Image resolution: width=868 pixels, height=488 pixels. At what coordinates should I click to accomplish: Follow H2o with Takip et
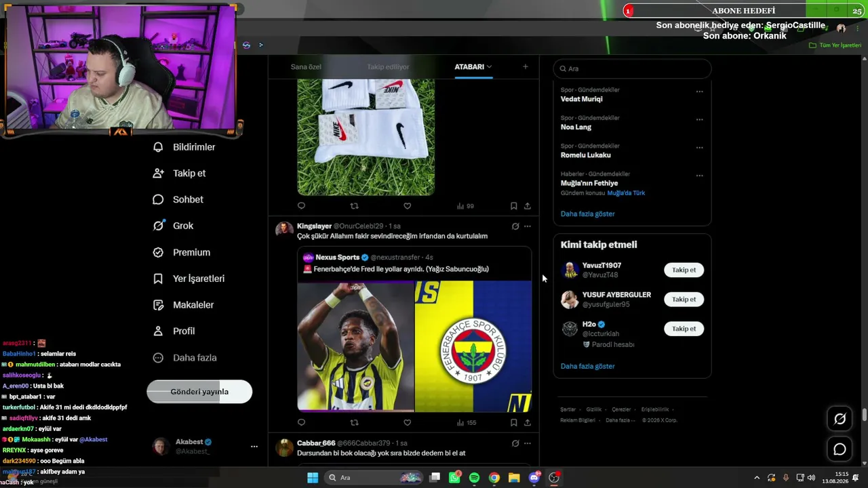(684, 329)
